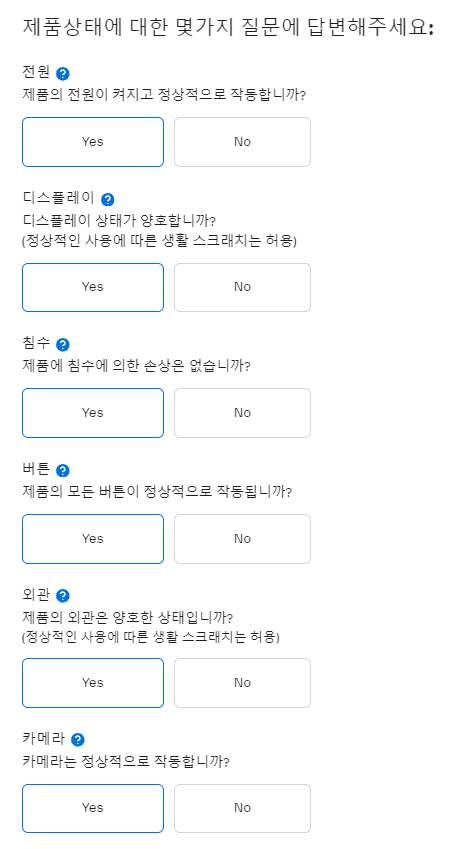The image size is (475, 849).
Task: Select No for 외관 exterior condition
Action: point(242,683)
